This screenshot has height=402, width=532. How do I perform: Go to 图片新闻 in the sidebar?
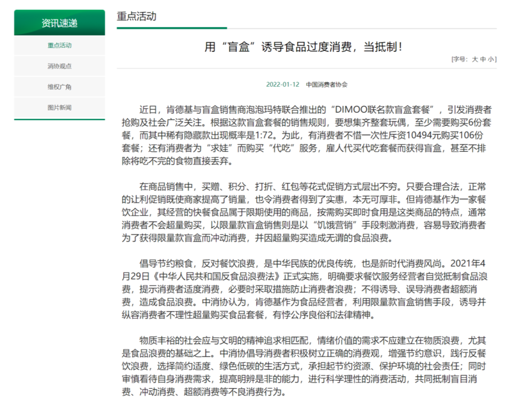pyautogui.click(x=59, y=108)
